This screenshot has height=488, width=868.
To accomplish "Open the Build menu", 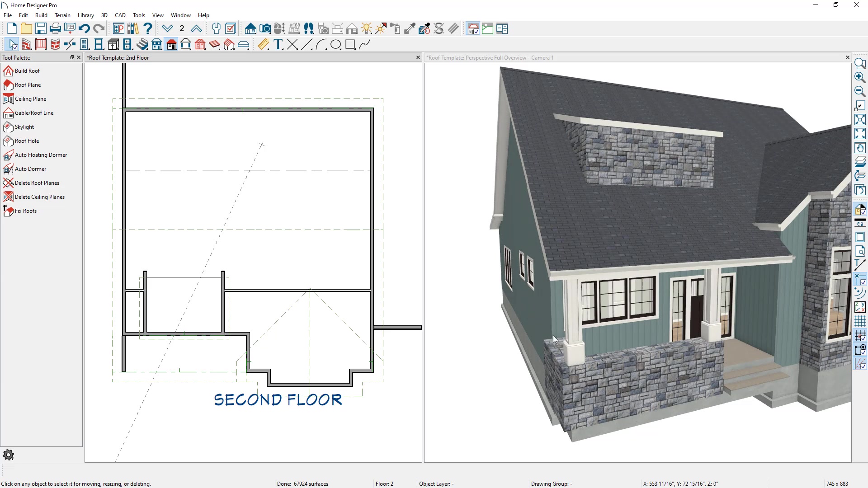I will click(x=41, y=15).
